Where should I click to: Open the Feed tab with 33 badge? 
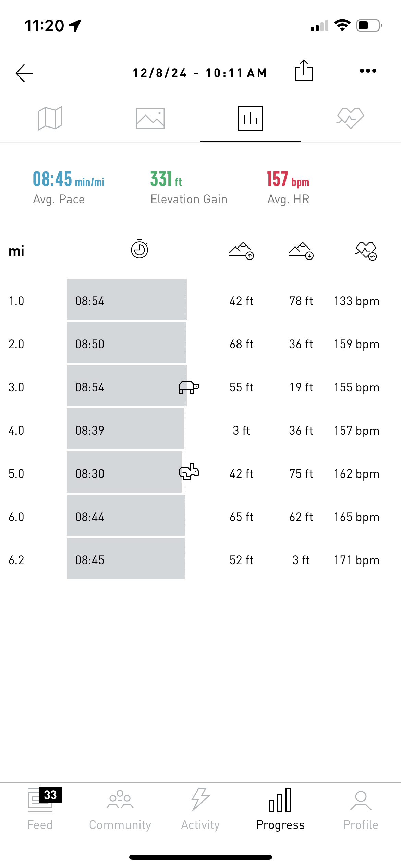pos(40,809)
